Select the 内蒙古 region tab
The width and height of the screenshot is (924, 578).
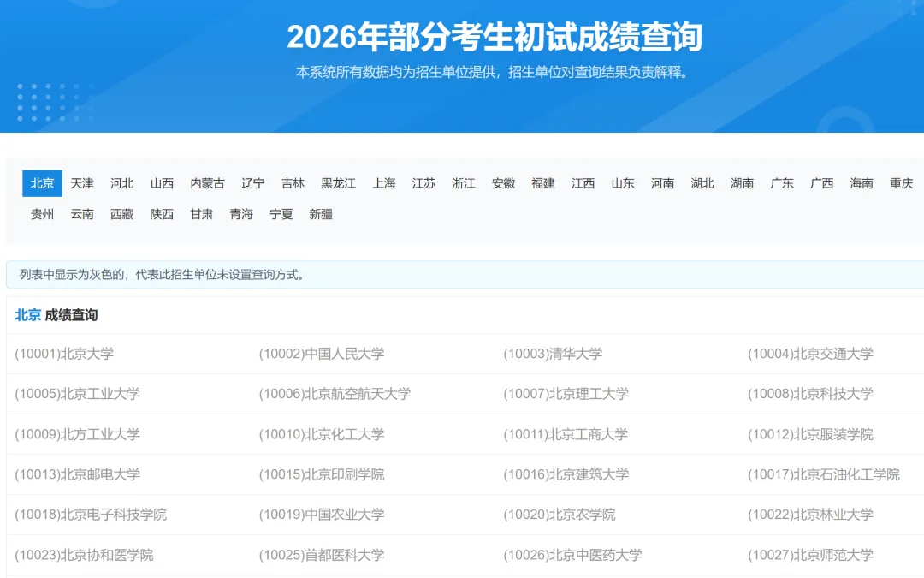(x=207, y=183)
